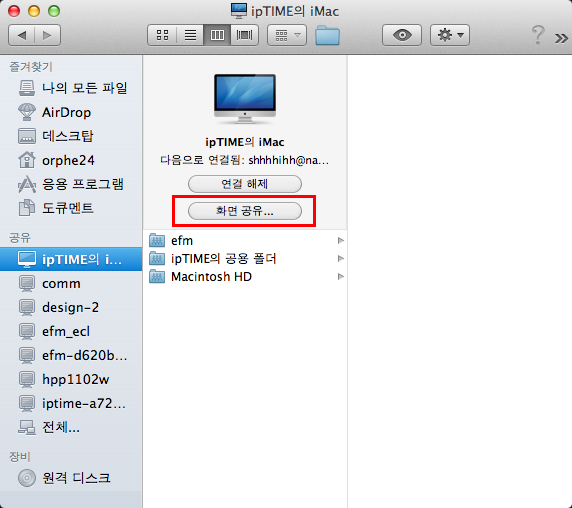Select the Macintosh HD shared volume
Screen dimensions: 572x508
tap(245, 277)
